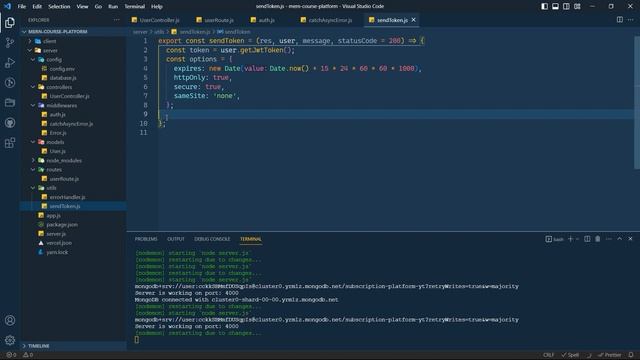Viewport: 640px width, 360px height.
Task: Switch to the userRoute.js tab
Action: [x=215, y=20]
